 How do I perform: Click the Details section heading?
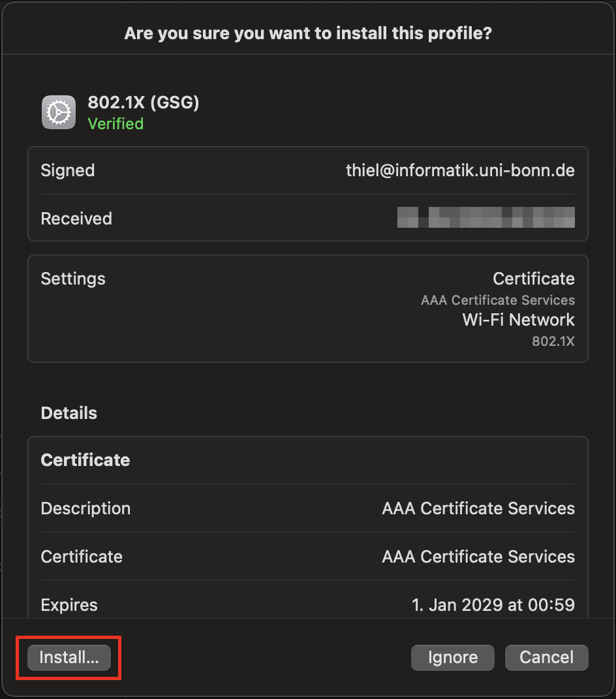point(69,413)
